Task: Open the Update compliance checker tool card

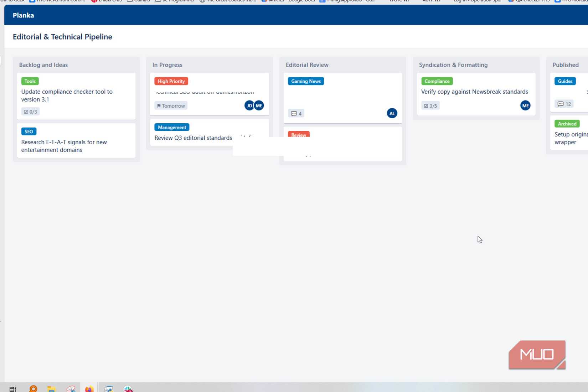Action: pyautogui.click(x=76, y=96)
